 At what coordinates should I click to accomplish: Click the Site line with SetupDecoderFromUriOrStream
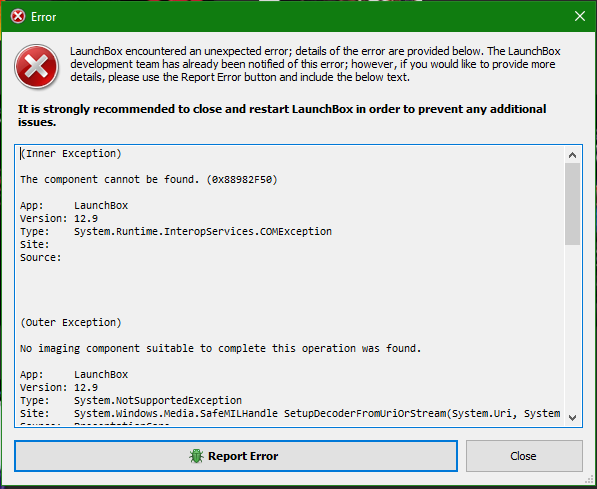click(290, 414)
